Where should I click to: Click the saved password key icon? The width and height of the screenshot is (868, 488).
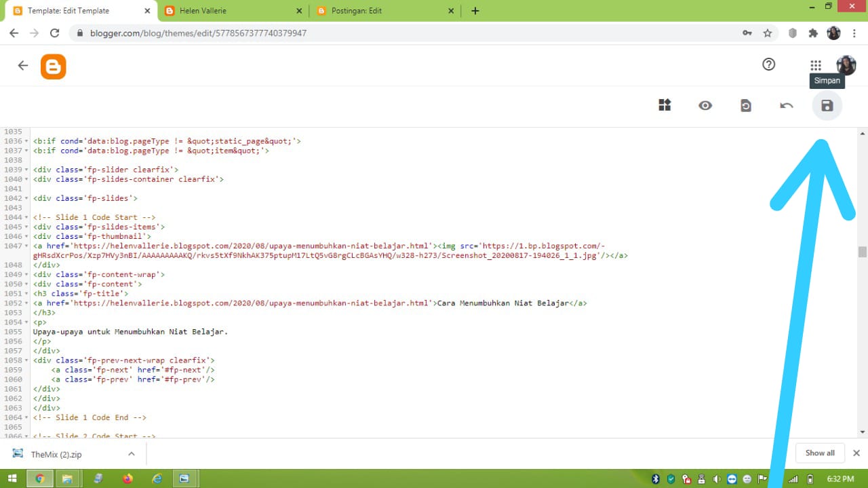pyautogui.click(x=747, y=33)
